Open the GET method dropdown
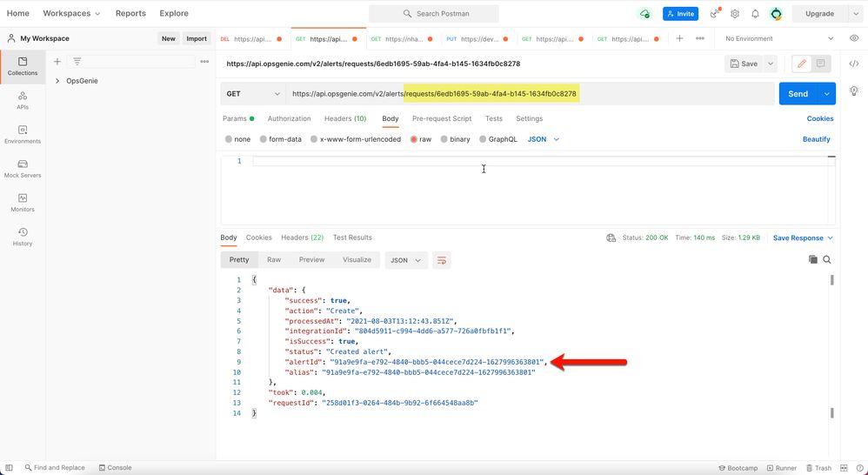 (253, 94)
